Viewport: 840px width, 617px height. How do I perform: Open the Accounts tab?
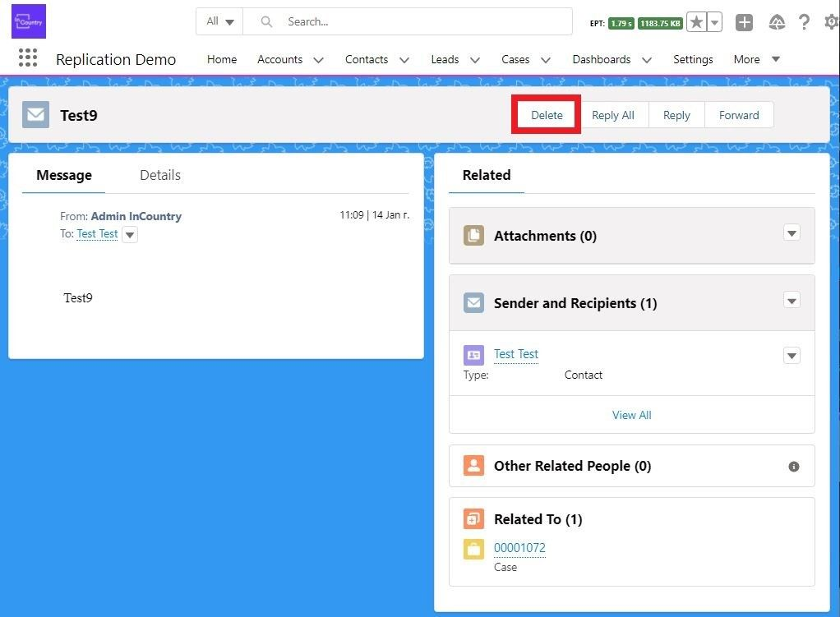click(x=279, y=59)
